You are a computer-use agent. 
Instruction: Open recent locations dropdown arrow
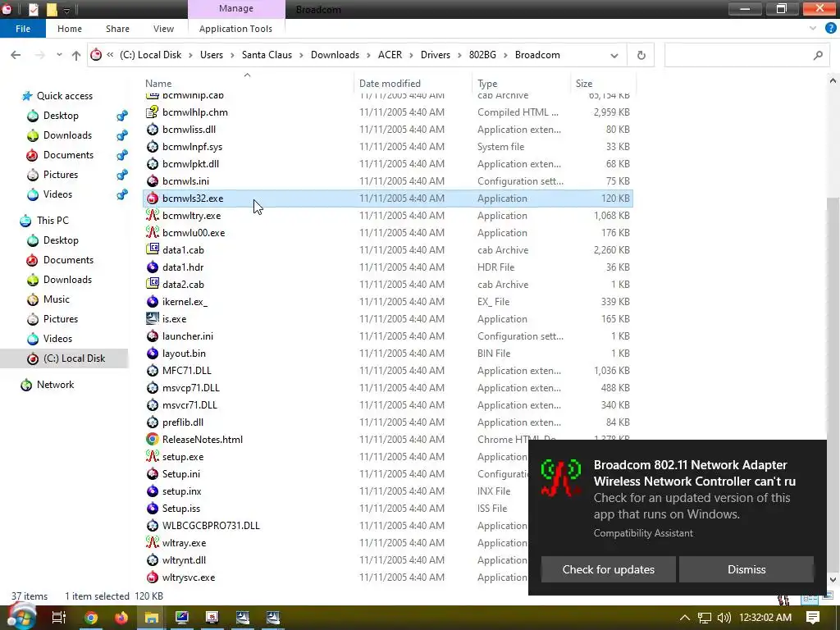tap(59, 55)
